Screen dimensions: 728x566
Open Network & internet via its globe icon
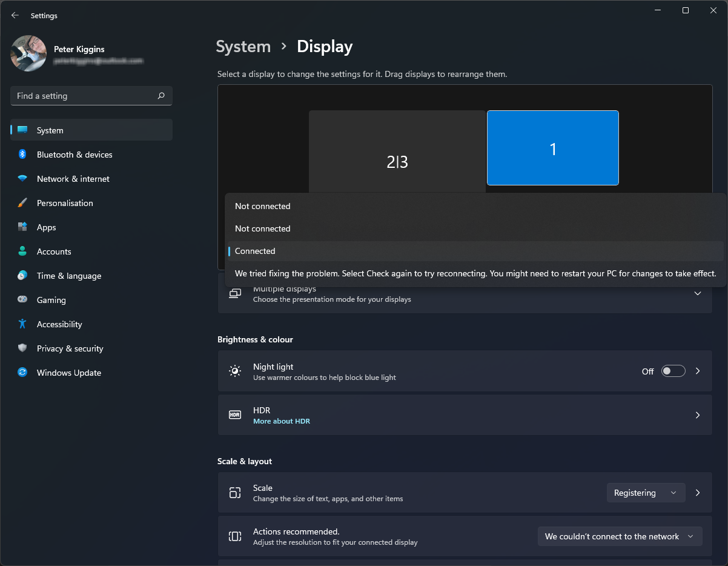[x=22, y=179]
